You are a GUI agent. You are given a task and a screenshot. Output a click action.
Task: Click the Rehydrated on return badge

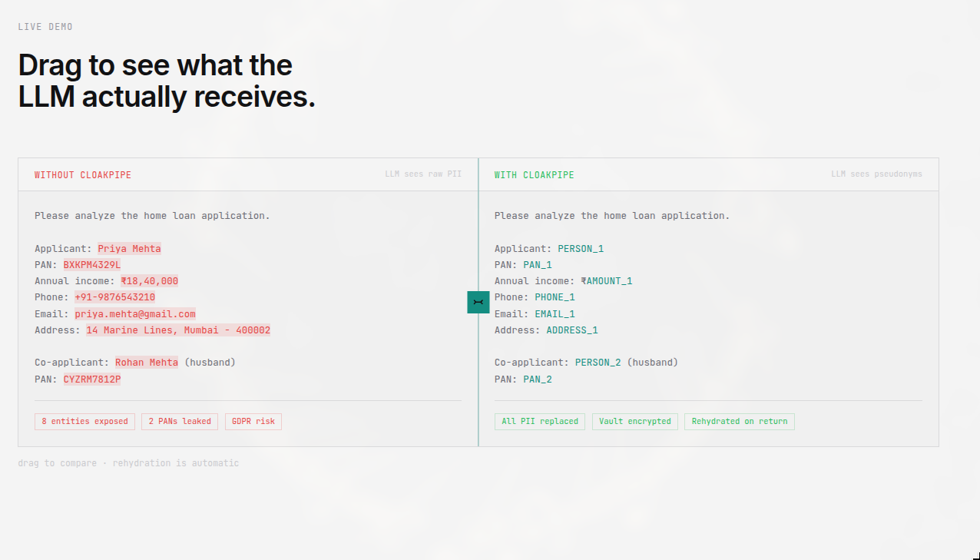(x=739, y=421)
